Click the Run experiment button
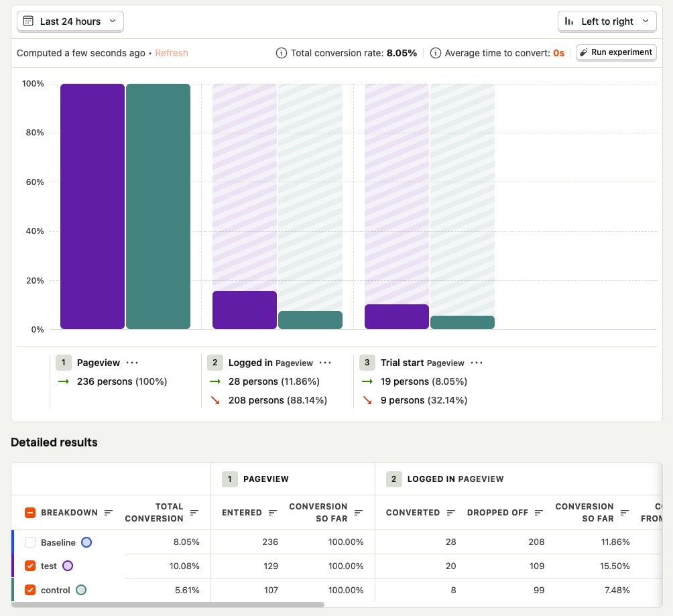 click(x=615, y=52)
